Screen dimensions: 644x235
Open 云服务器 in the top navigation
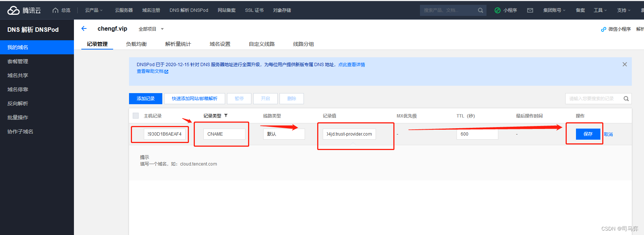click(x=123, y=10)
